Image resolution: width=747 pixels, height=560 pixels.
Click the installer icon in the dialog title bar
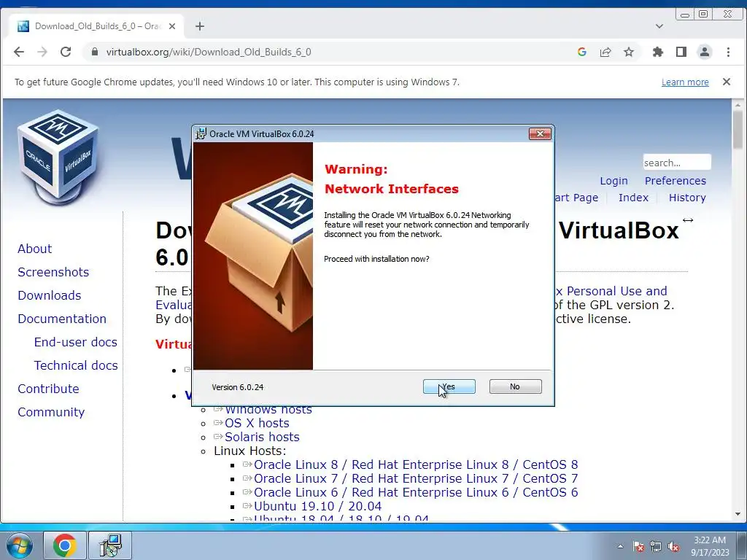[x=201, y=134]
